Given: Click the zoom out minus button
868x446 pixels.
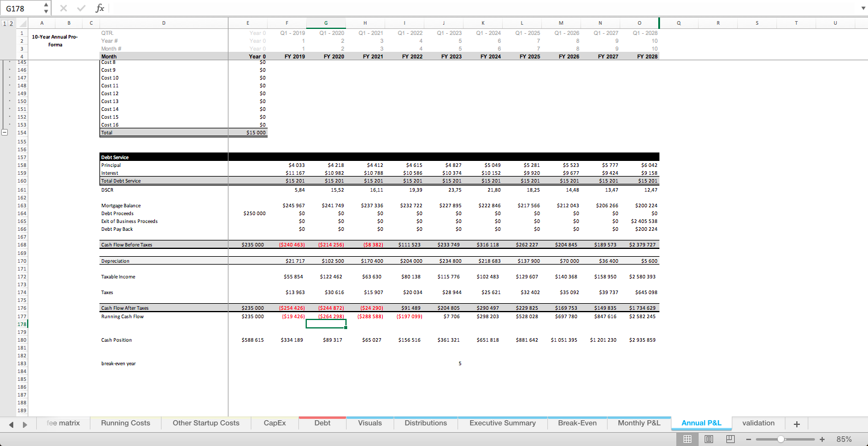Looking at the screenshot, I should (748, 439).
